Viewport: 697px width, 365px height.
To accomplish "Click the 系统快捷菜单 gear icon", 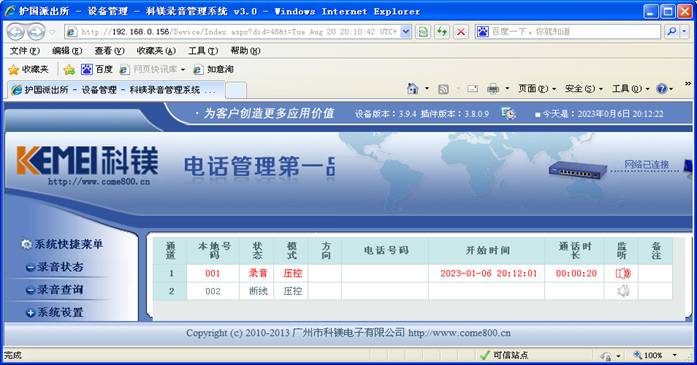I will coord(26,244).
